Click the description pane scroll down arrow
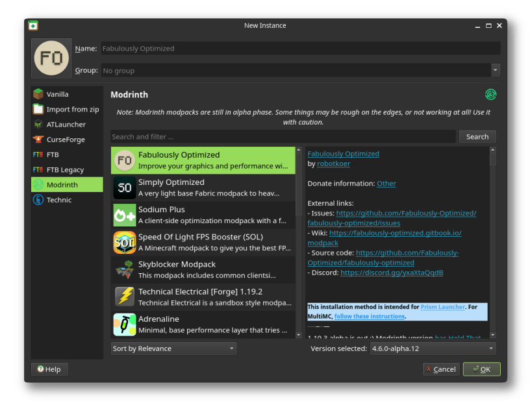The image size is (532, 401). (493, 335)
